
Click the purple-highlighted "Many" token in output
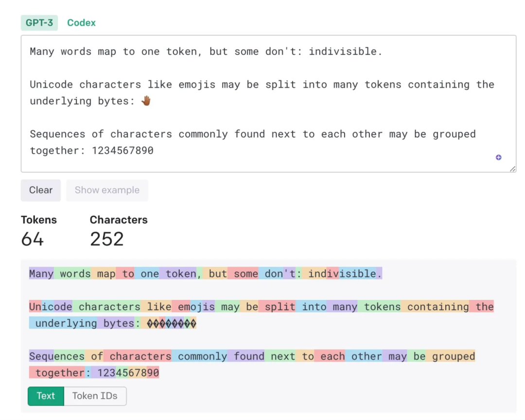pos(41,274)
